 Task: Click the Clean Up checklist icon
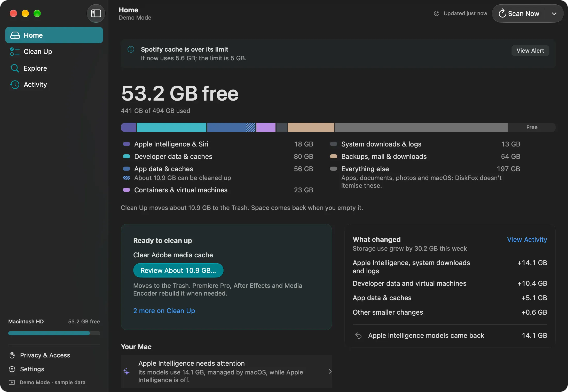(x=15, y=52)
